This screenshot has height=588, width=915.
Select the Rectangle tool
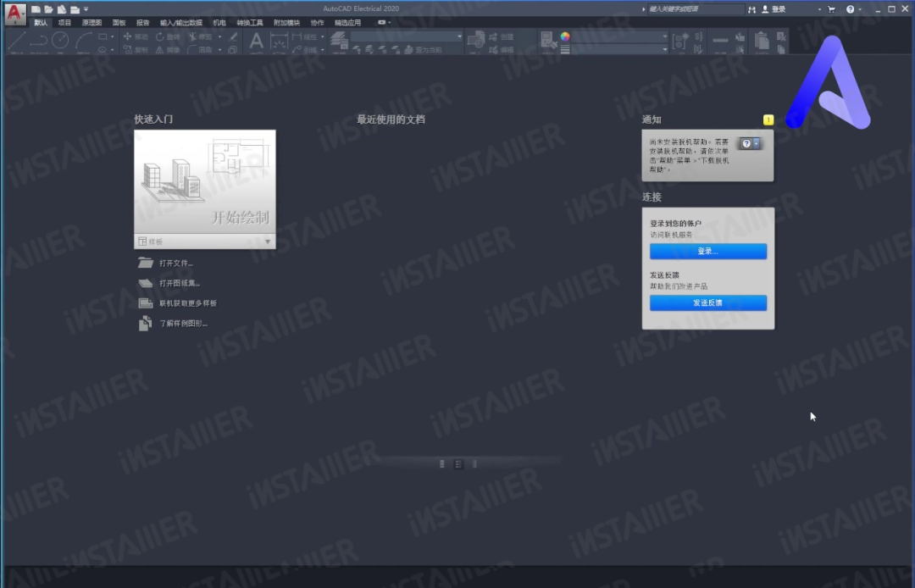click(x=103, y=36)
